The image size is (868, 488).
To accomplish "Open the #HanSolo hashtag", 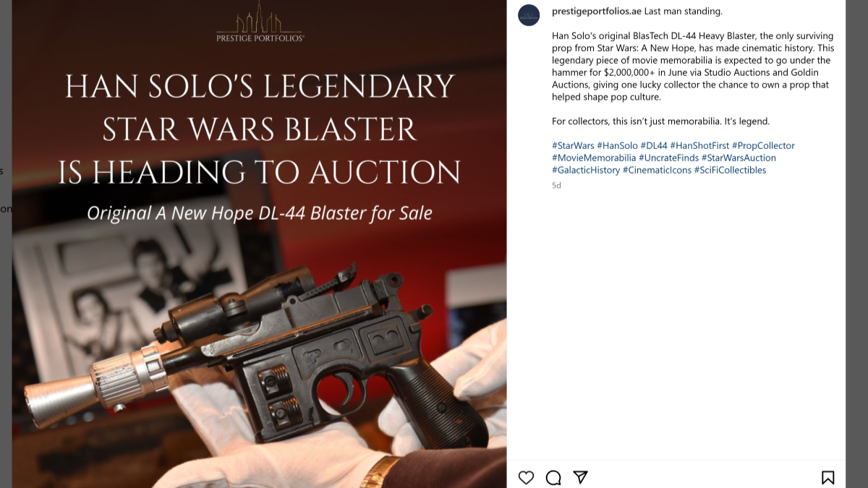I will (617, 145).
